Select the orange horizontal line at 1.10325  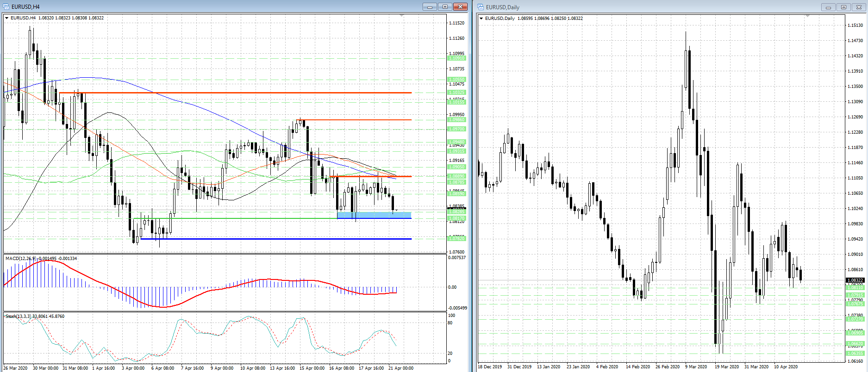235,93
